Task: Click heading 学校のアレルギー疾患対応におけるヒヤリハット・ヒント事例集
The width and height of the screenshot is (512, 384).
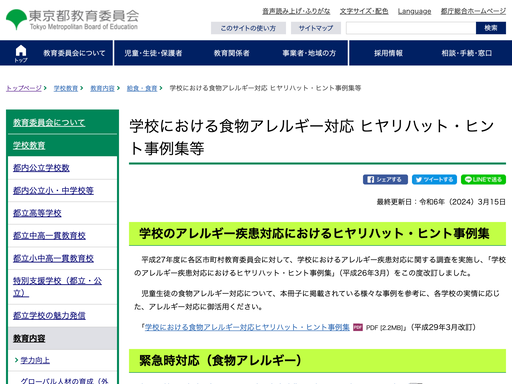Action: [314, 233]
